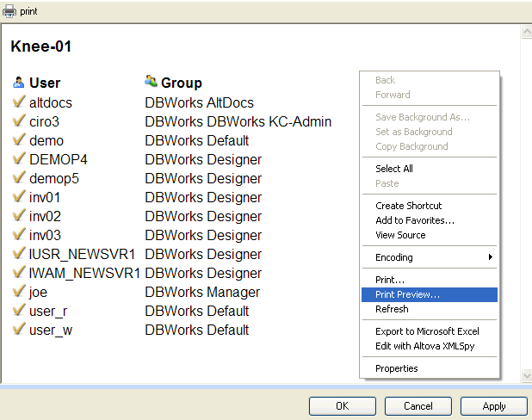This screenshot has width=532, height=420.
Task: Select the ciro3 user name
Action: pyautogui.click(x=44, y=122)
